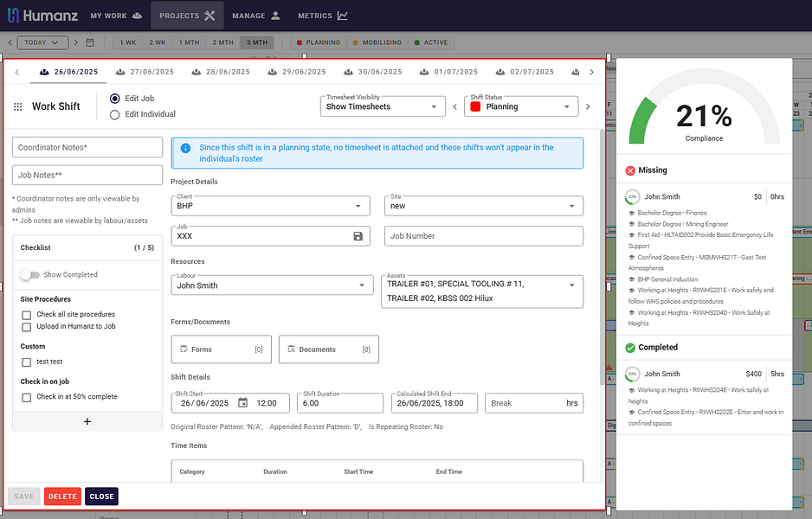Go to next shift status arrow

click(x=588, y=106)
